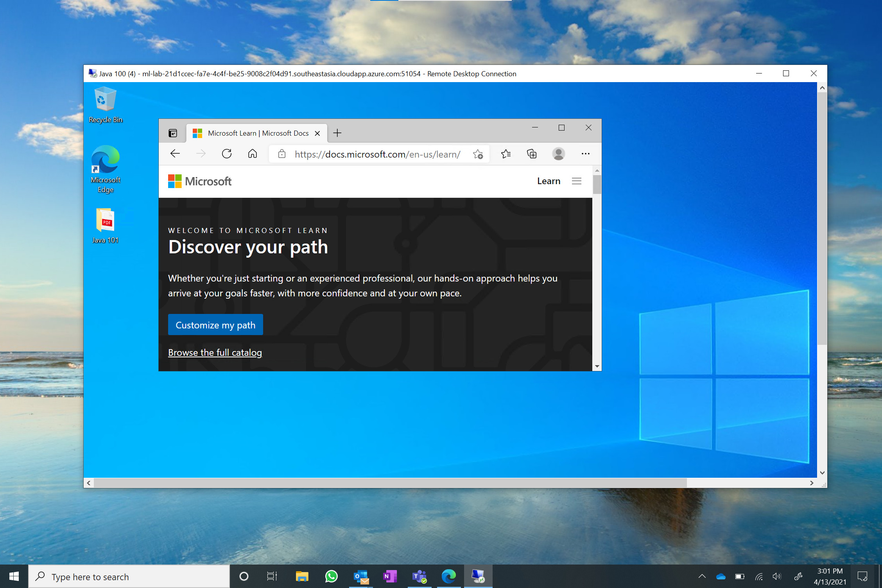The image size is (882, 588).
Task: Open Edge Settings and more menu
Action: pyautogui.click(x=585, y=154)
